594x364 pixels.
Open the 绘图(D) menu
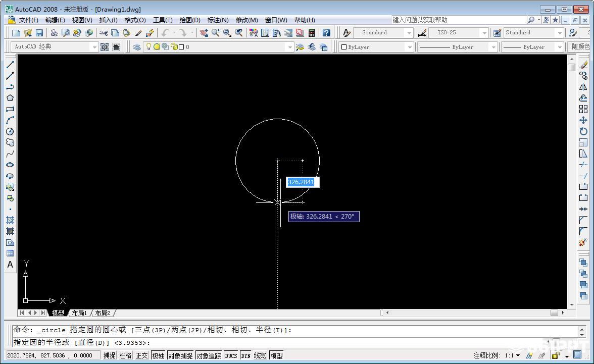(x=190, y=20)
